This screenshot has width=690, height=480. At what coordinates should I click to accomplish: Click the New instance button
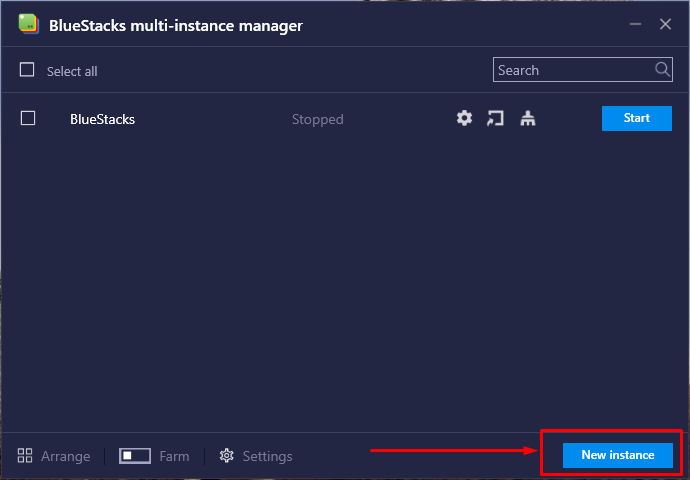coord(617,455)
